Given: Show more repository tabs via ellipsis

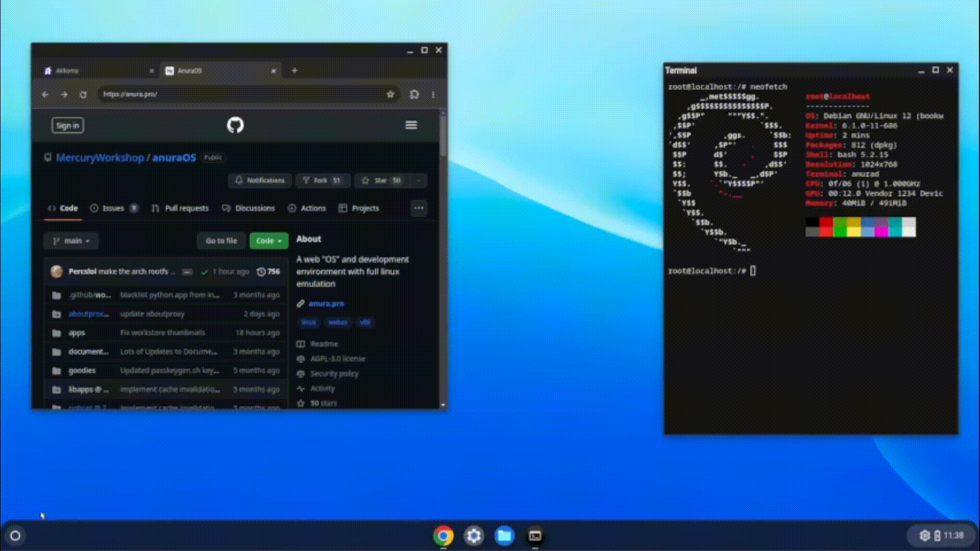Looking at the screenshot, I should [419, 208].
